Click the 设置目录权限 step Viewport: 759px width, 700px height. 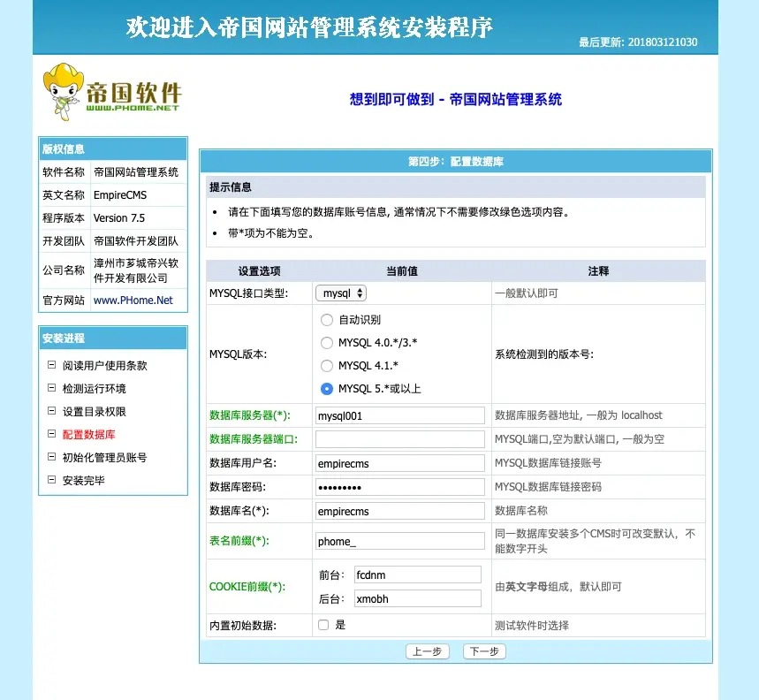click(94, 412)
